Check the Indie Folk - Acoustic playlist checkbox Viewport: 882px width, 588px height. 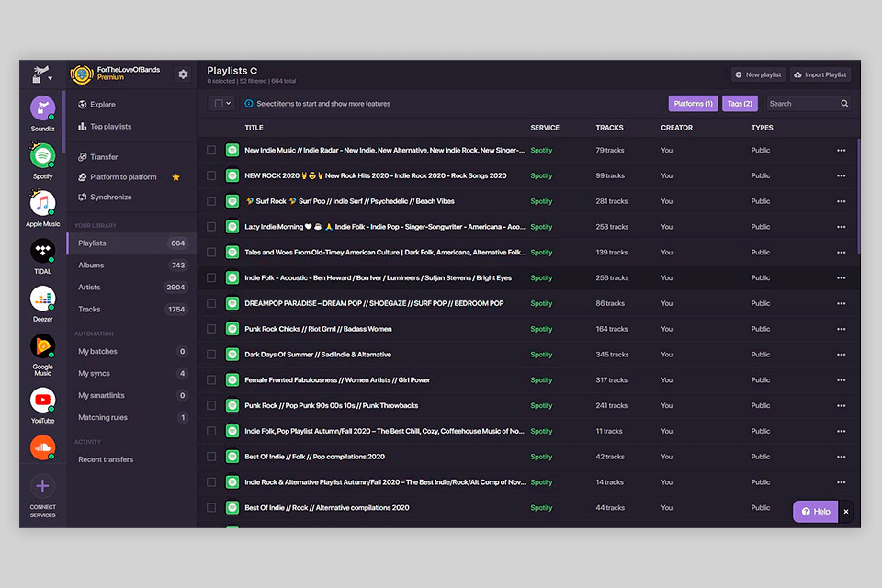pos(211,278)
